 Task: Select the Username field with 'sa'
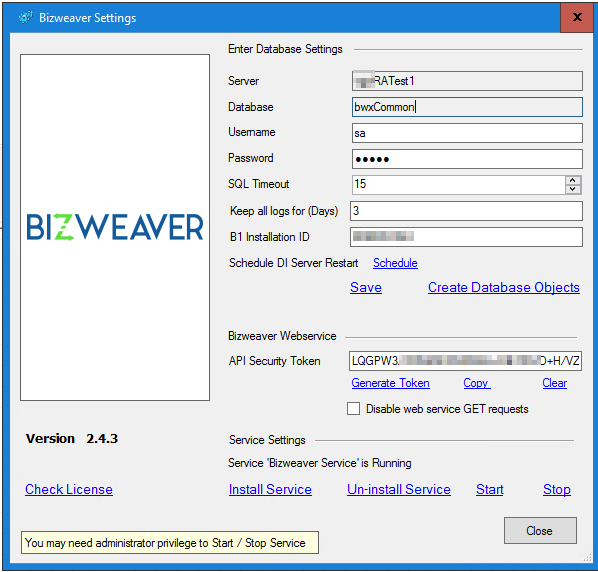[467, 133]
